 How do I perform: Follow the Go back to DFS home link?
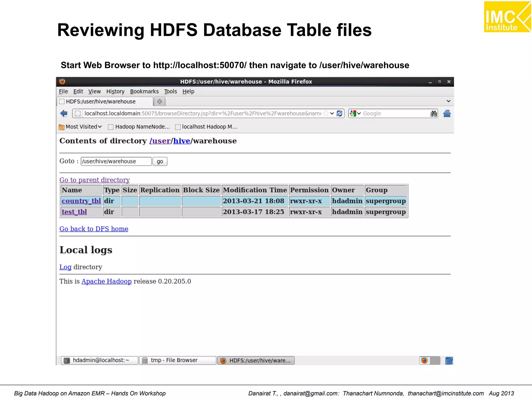(x=94, y=229)
